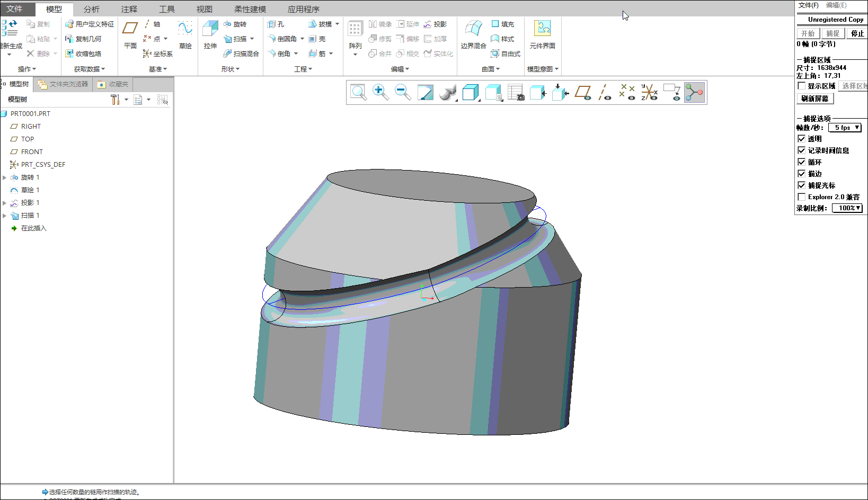Open 文件(F) menu in capture window
This screenshot has height=500, width=868.
pyautogui.click(x=809, y=5)
